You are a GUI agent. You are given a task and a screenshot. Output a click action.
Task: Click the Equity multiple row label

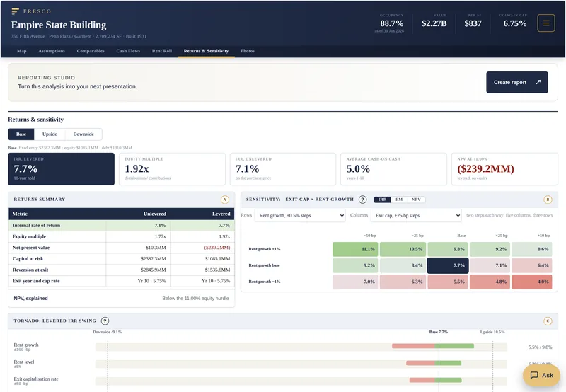[29, 236]
